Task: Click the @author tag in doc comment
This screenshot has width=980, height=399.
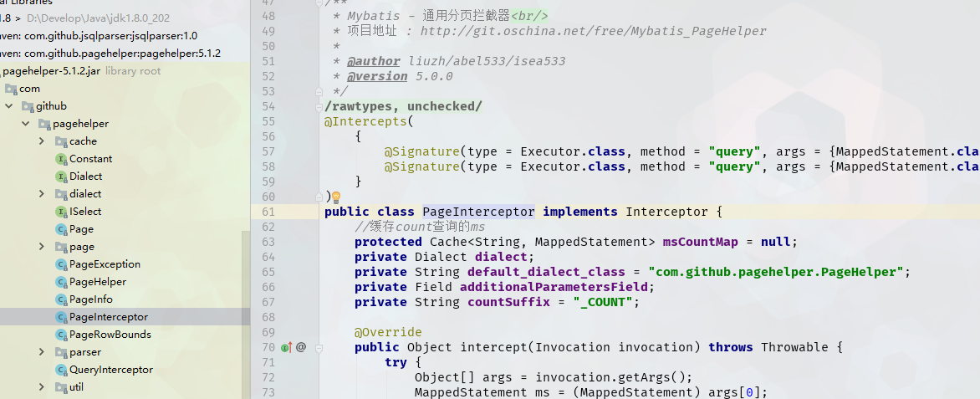Action: 373,61
